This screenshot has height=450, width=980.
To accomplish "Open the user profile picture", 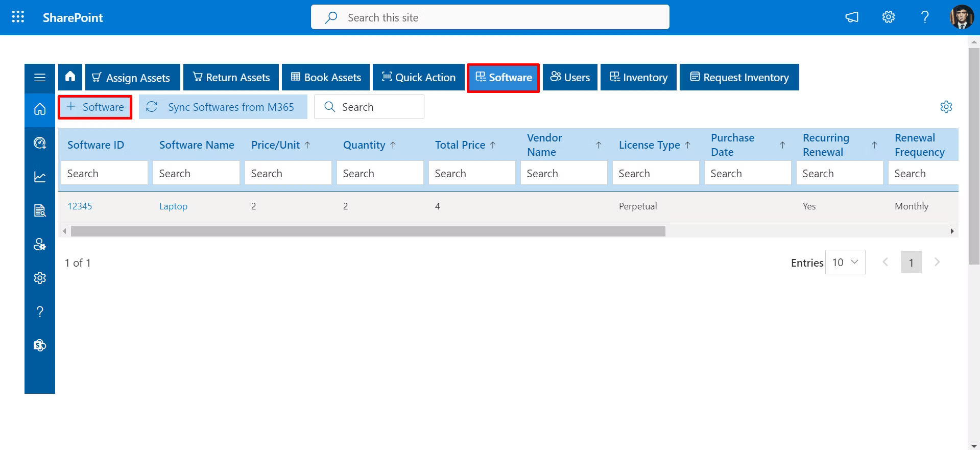I will (x=962, y=17).
